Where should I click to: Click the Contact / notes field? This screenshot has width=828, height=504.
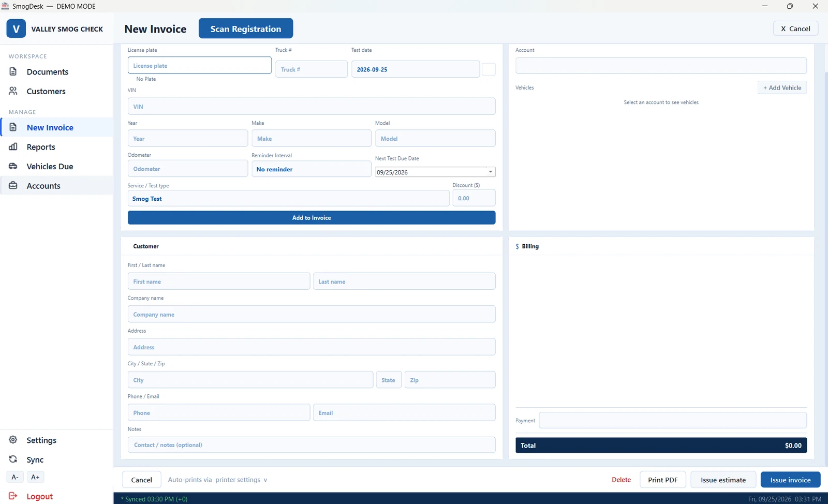tap(312, 445)
